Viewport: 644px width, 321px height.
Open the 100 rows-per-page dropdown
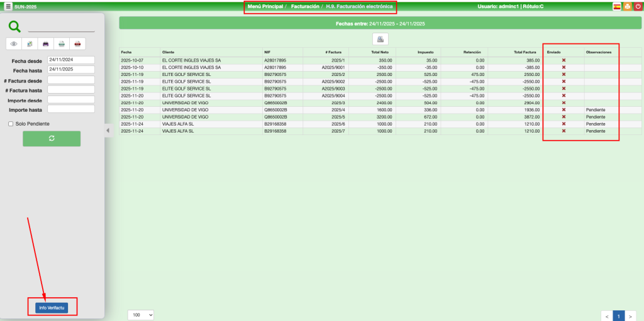141,315
